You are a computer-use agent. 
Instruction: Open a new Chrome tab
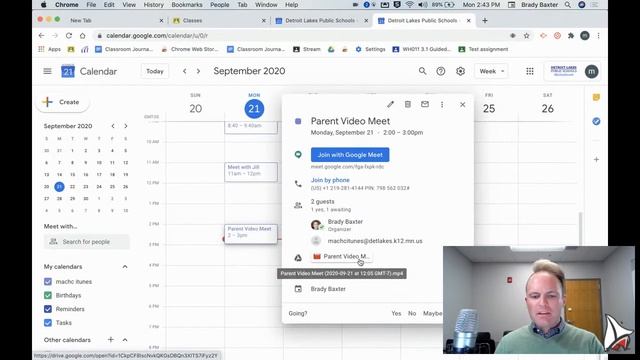click(x=485, y=20)
